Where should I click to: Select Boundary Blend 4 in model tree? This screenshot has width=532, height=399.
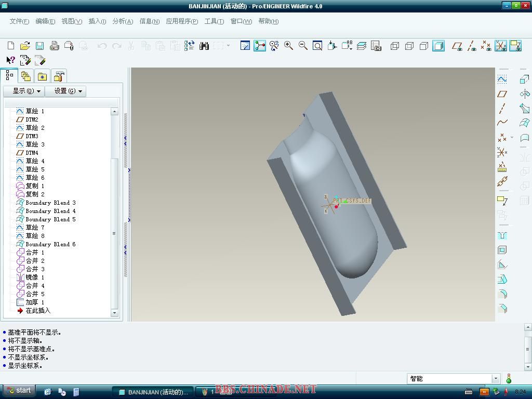click(x=50, y=211)
